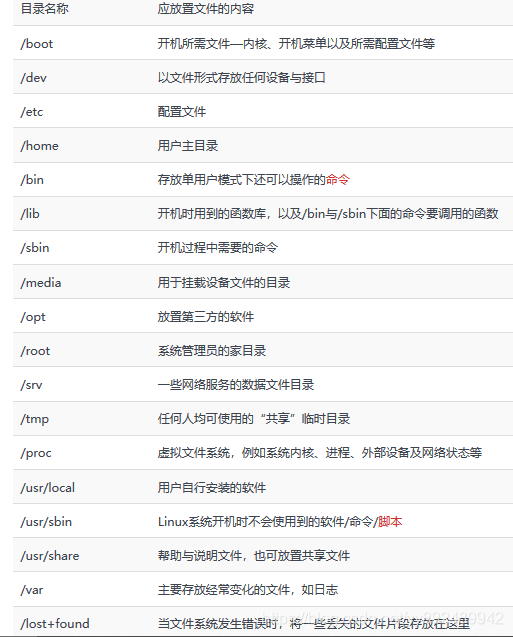Select description 一些网络服务的数据文件目录

(x=236, y=384)
